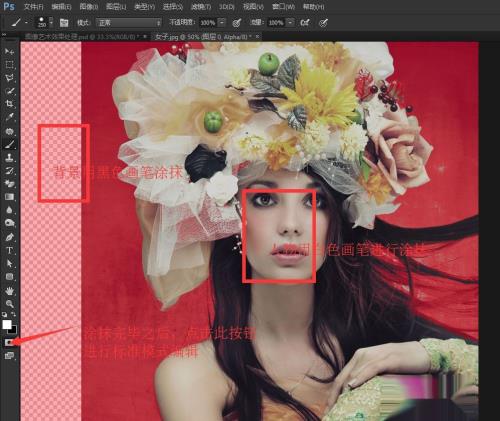The height and width of the screenshot is (421, 500).
Task: Select the Type tool
Action: (9, 250)
